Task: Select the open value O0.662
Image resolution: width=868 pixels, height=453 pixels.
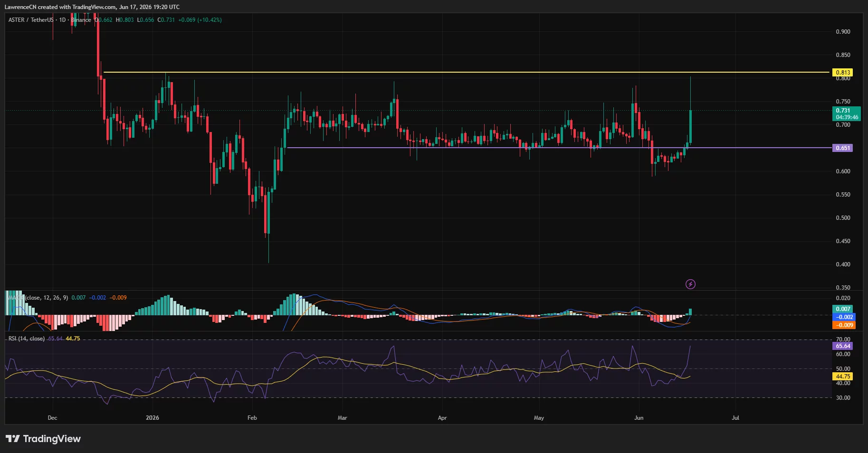Action: coord(104,20)
